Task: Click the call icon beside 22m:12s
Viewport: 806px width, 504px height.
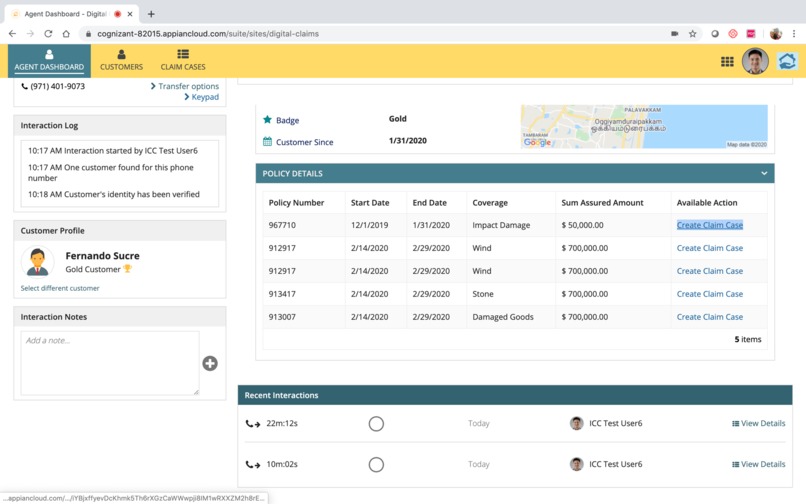Action: tap(252, 424)
